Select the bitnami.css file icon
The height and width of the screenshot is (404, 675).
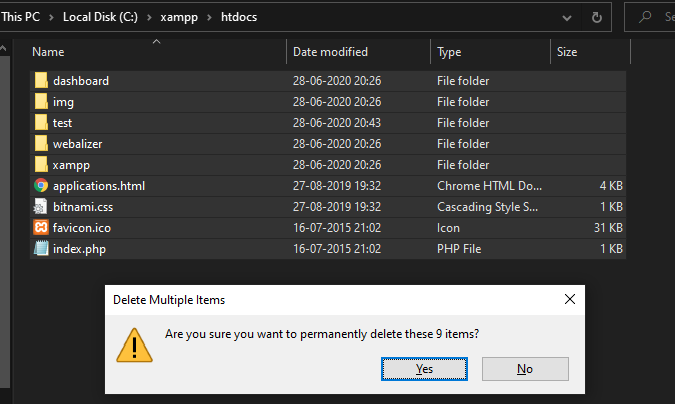coord(40,207)
